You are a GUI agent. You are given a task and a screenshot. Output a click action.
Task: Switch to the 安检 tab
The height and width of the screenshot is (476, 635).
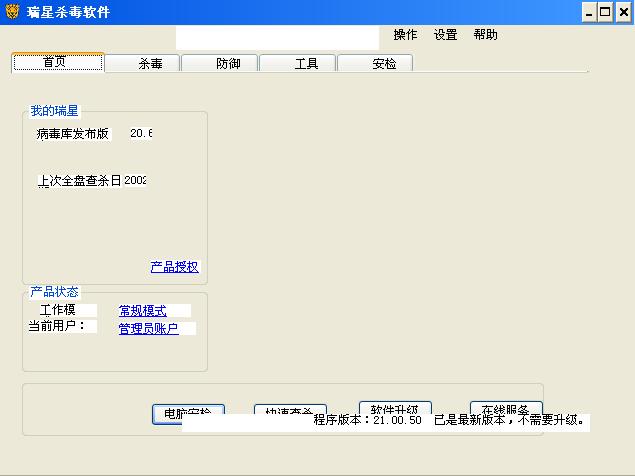point(375,63)
